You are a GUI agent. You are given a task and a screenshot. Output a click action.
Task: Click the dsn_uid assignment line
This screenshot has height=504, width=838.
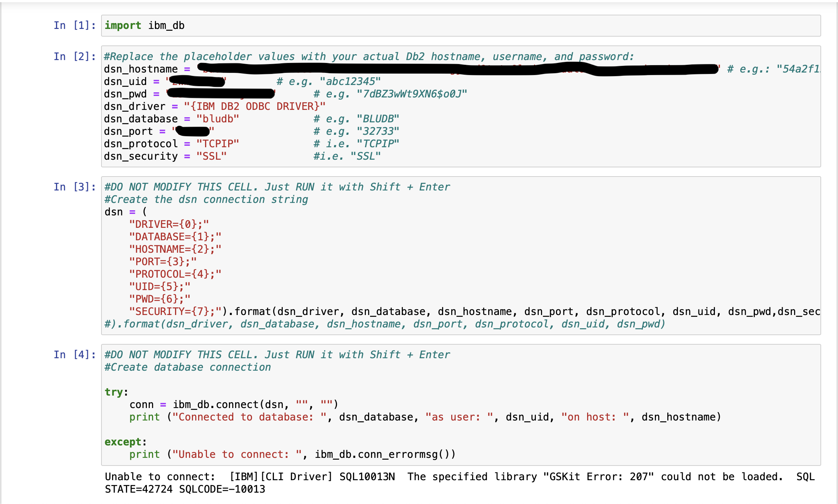tap(125, 82)
